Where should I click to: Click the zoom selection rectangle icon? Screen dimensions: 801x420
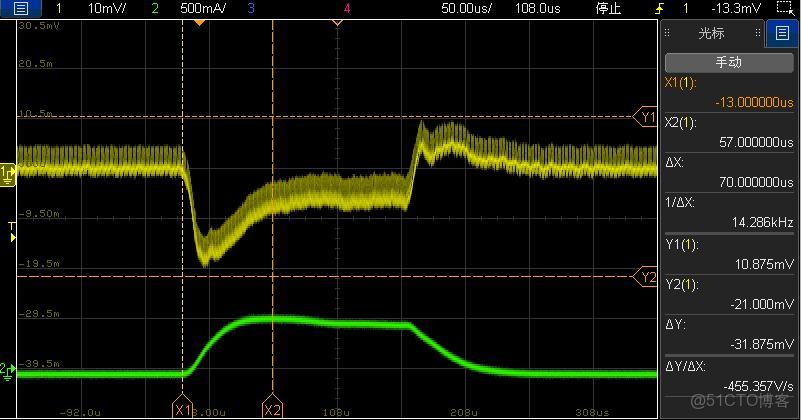[785, 8]
